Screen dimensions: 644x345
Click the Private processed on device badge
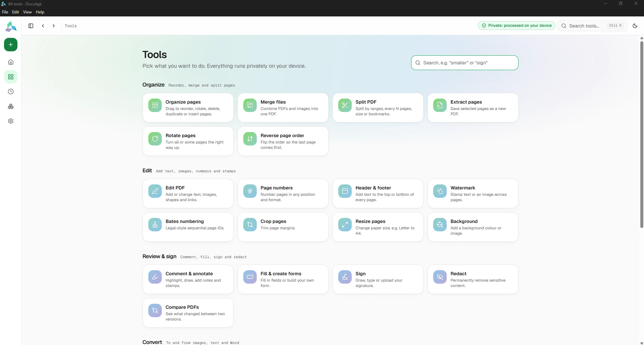click(517, 25)
